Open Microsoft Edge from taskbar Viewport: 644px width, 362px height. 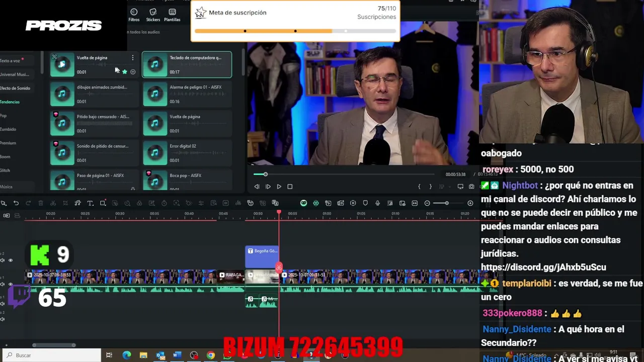click(x=127, y=355)
